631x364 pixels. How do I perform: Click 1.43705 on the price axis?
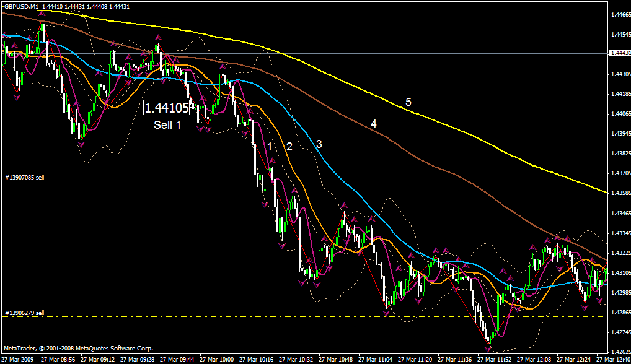(620, 173)
